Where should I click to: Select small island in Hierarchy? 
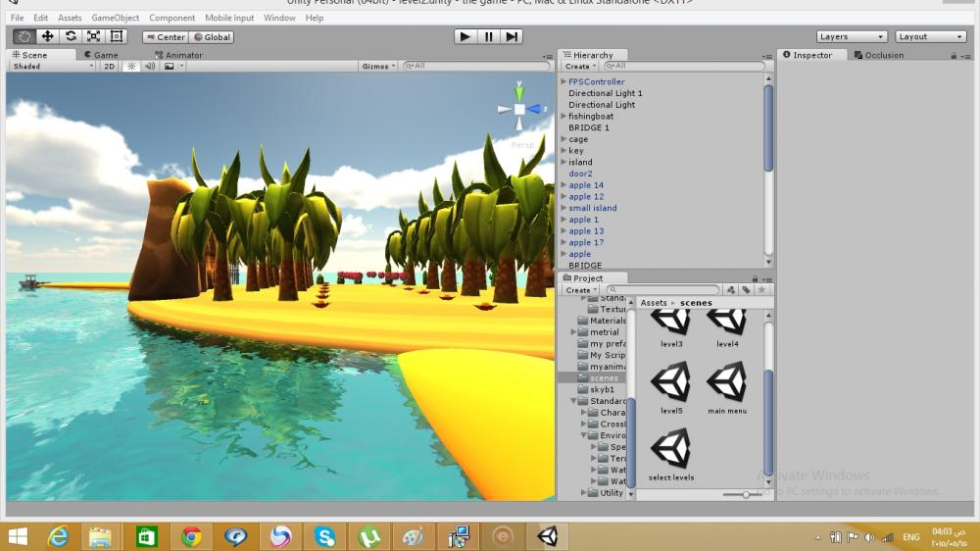click(593, 208)
